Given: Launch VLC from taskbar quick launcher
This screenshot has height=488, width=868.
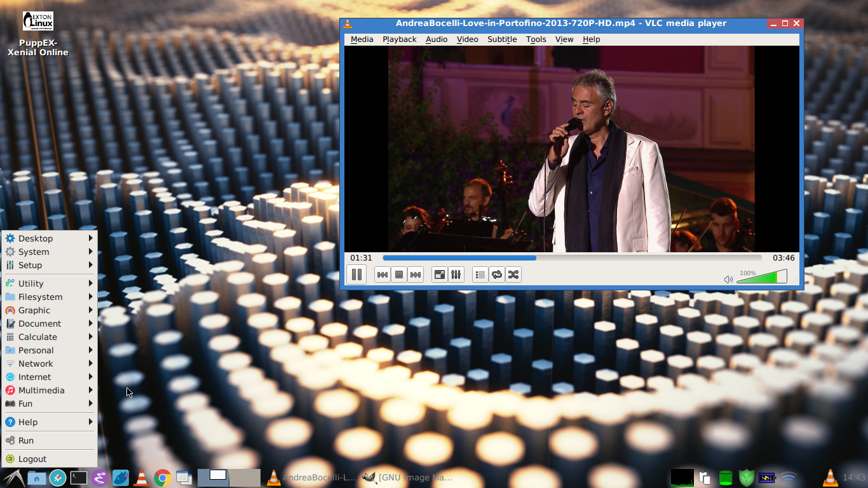Looking at the screenshot, I should (142, 478).
